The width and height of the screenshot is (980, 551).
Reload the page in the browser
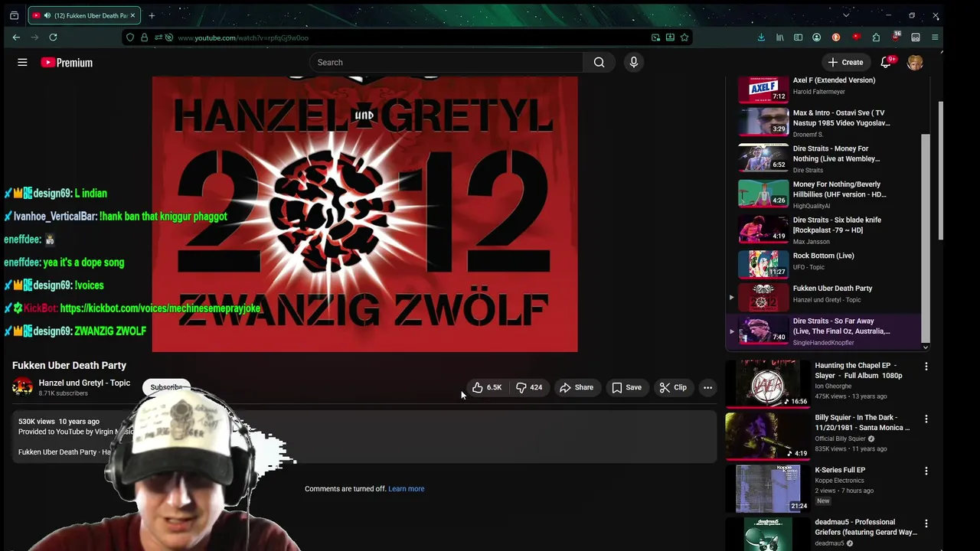pyautogui.click(x=53, y=37)
